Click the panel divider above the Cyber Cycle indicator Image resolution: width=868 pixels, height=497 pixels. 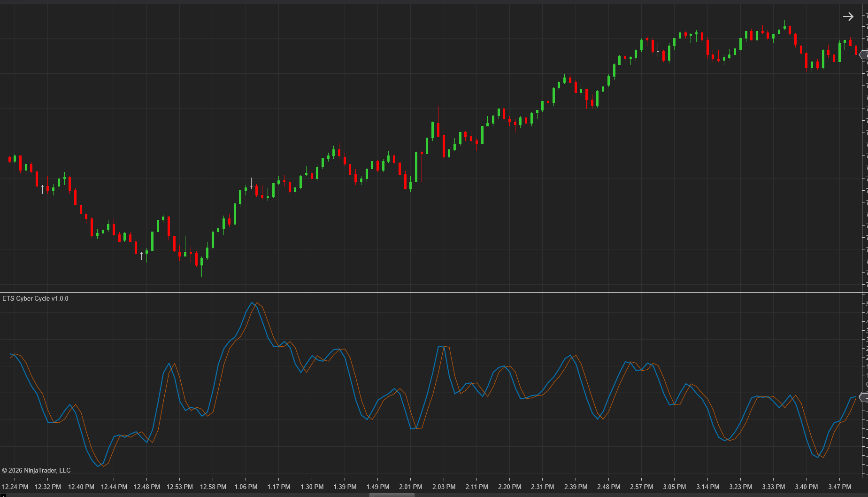click(431, 293)
